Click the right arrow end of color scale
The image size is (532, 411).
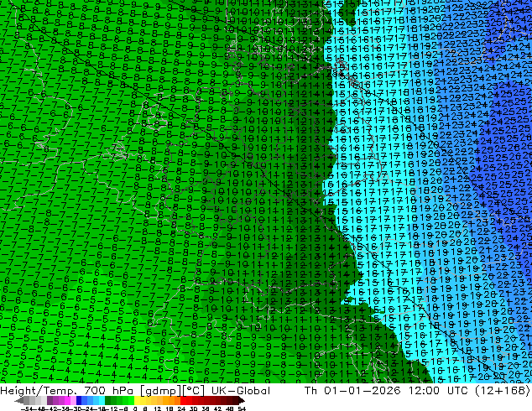click(x=242, y=401)
